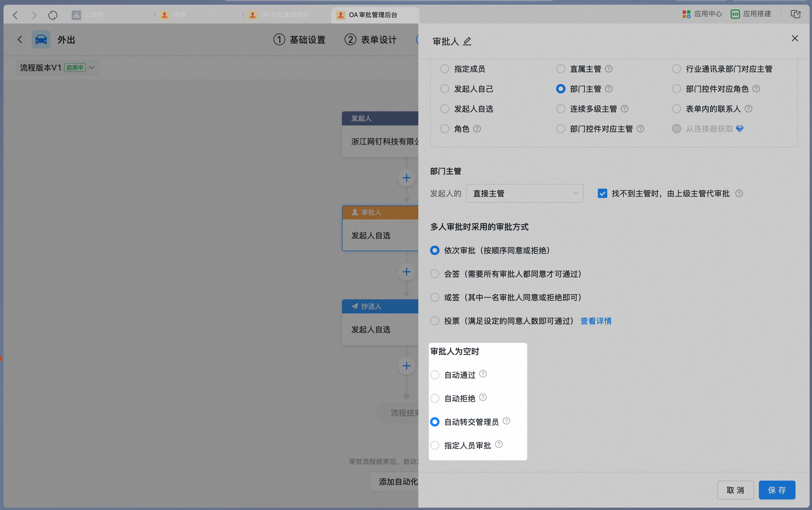Go to step 1 基础设置
812x510 pixels.
[x=299, y=39]
